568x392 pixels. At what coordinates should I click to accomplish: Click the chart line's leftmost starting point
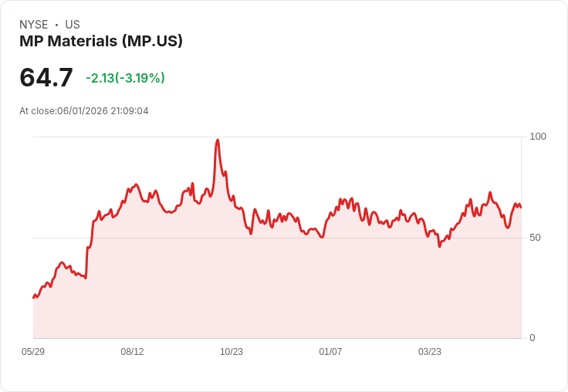[34, 297]
